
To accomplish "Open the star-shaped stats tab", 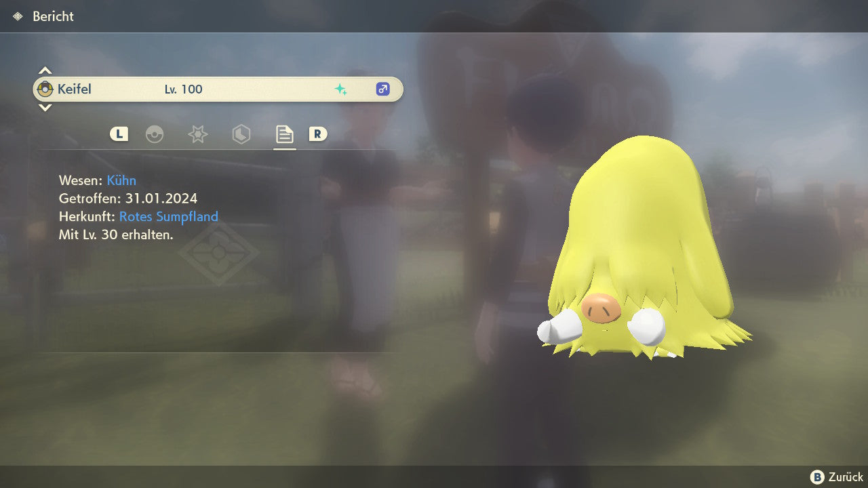I will pyautogui.click(x=197, y=134).
